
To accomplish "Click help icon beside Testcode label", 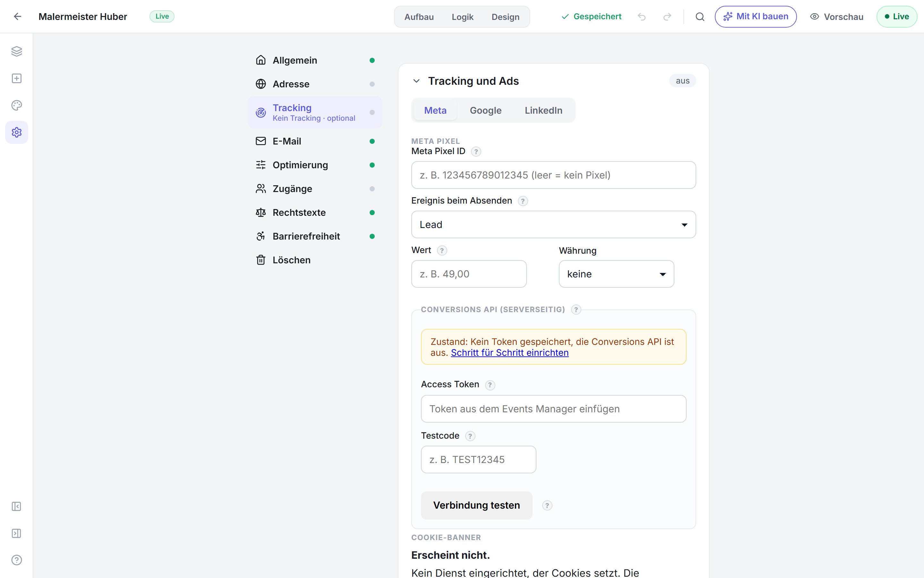I will (x=470, y=436).
